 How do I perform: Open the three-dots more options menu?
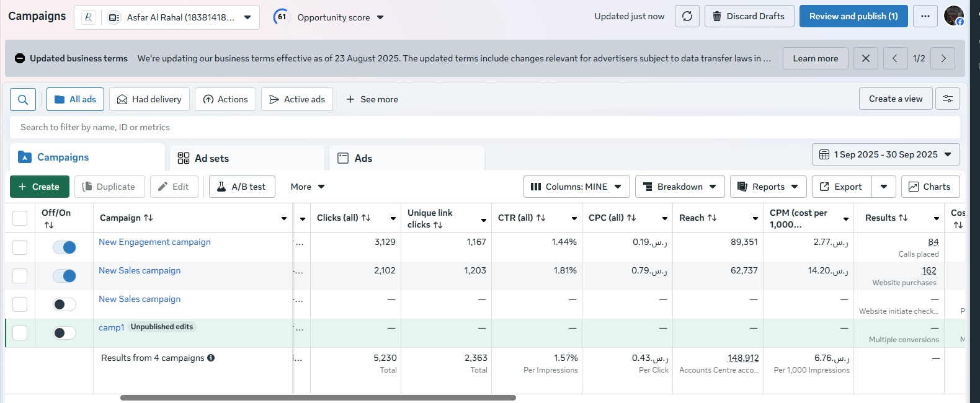925,16
